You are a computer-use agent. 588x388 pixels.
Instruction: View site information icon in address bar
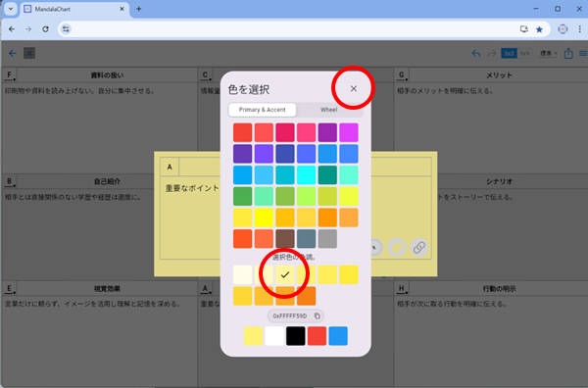click(66, 28)
